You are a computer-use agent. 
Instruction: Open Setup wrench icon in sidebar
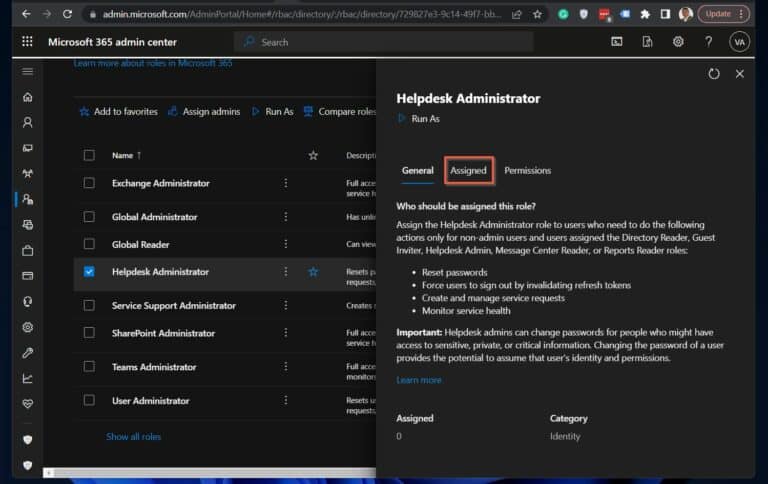[x=28, y=353]
